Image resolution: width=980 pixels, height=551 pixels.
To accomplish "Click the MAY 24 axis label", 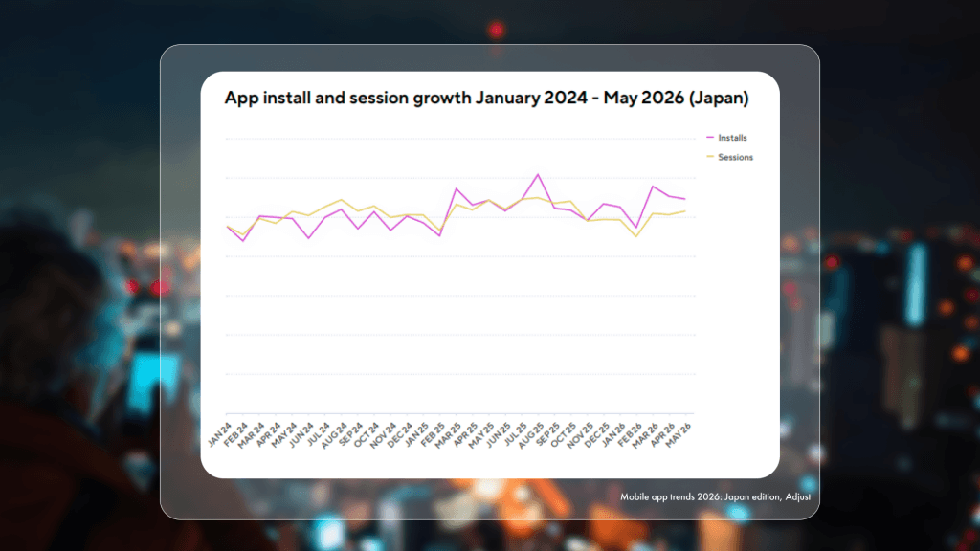I will click(x=284, y=435).
